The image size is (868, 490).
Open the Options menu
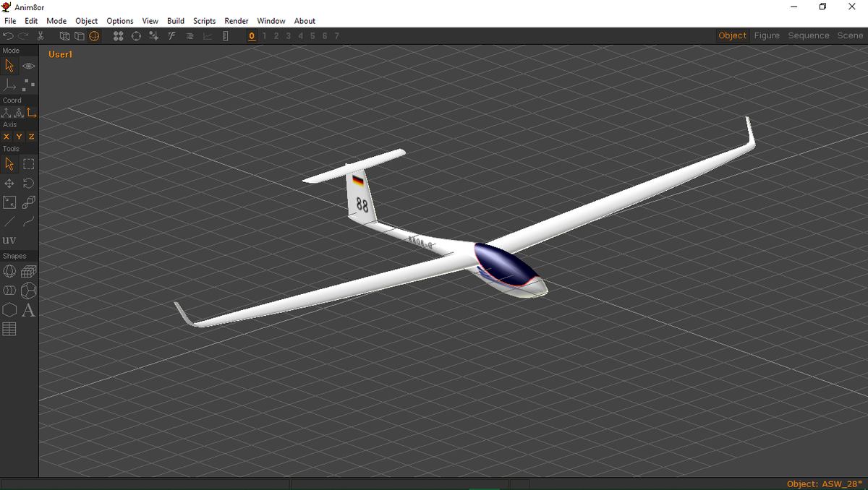coord(120,21)
